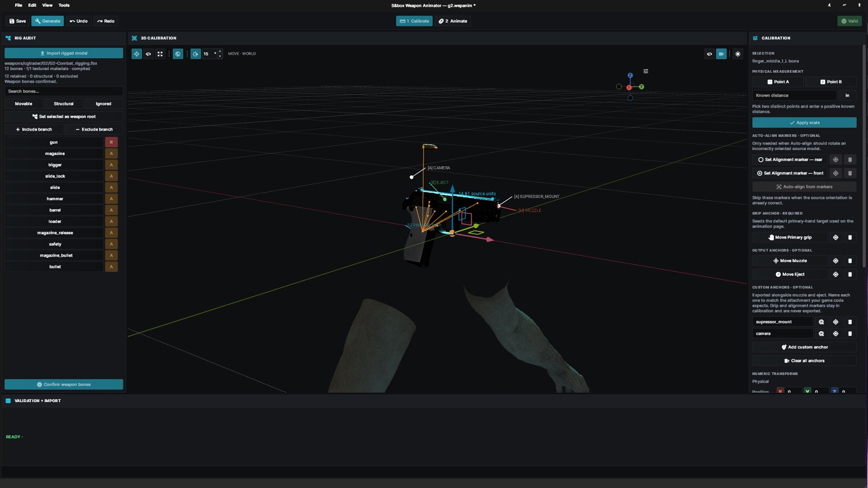This screenshot has height=488, width=868.
Task: Delete the Eject anchor with its trash icon
Action: [850, 275]
